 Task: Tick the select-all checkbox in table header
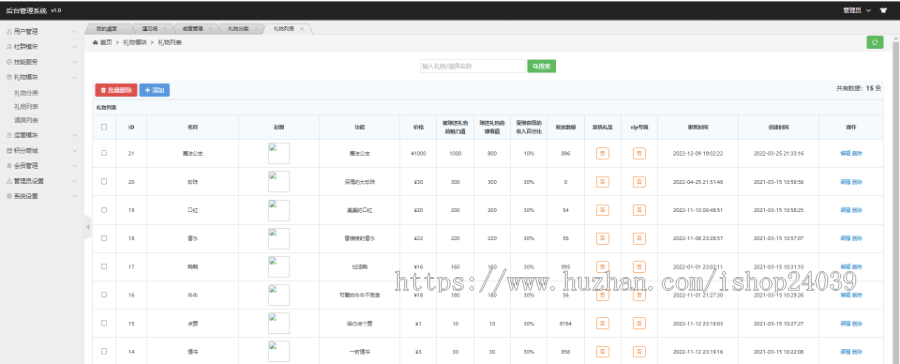[104, 127]
